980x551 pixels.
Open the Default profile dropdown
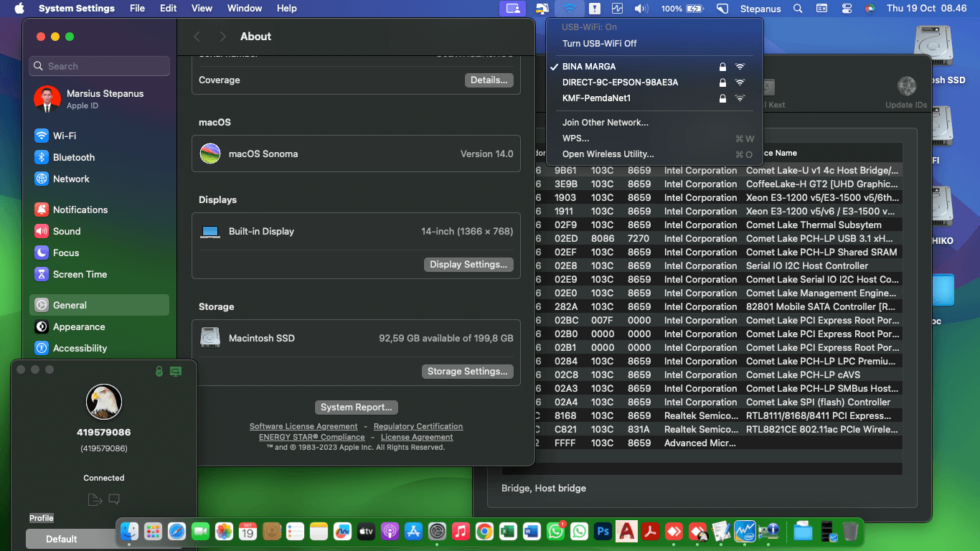(62, 539)
